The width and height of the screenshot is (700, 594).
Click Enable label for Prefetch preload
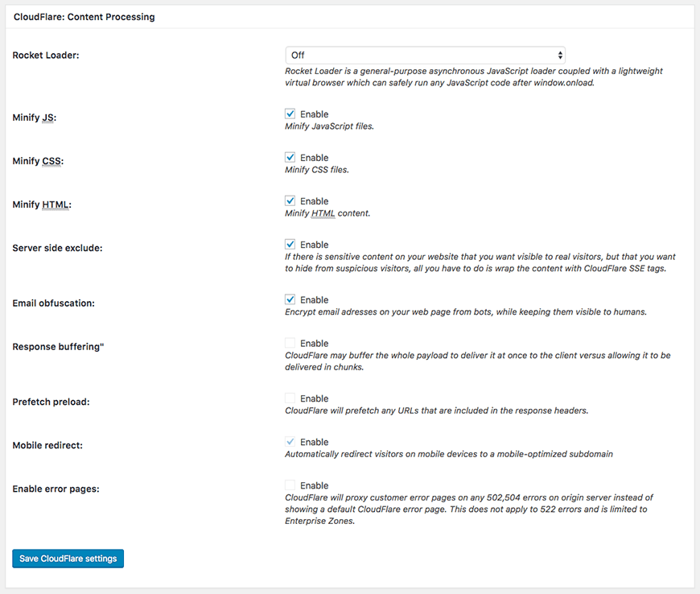point(315,398)
